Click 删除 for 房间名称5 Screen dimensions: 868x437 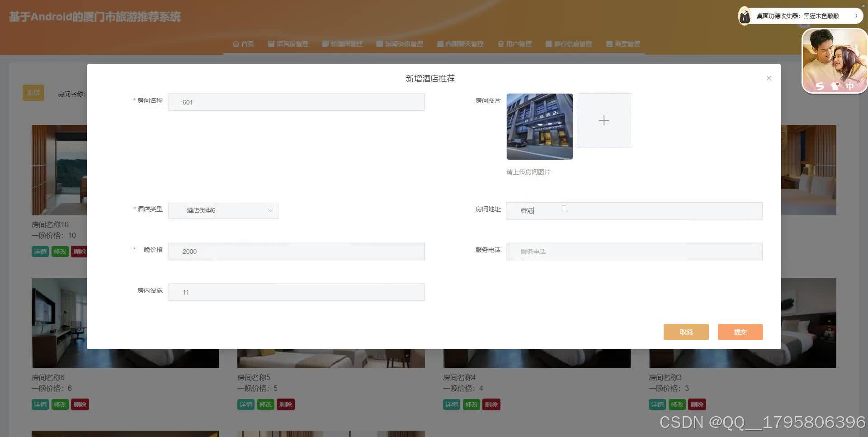(286, 404)
